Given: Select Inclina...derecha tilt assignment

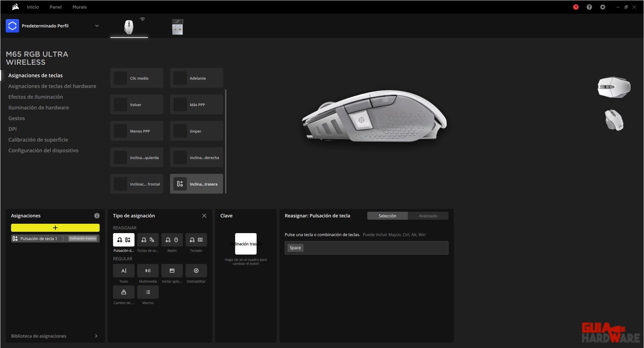Looking at the screenshot, I should point(197,157).
